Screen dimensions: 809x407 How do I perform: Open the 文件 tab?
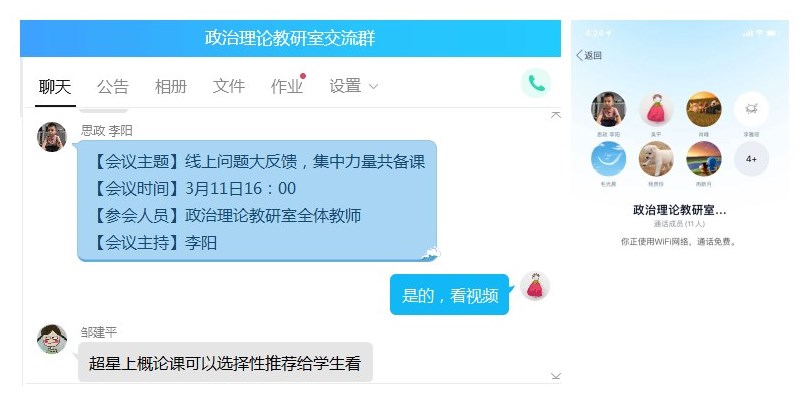point(229,86)
